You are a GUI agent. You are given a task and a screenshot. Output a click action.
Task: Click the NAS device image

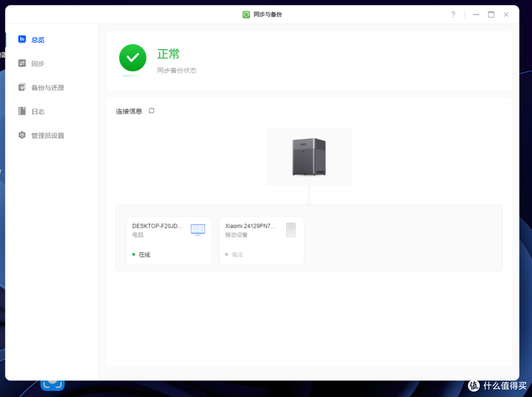pyautogui.click(x=309, y=157)
